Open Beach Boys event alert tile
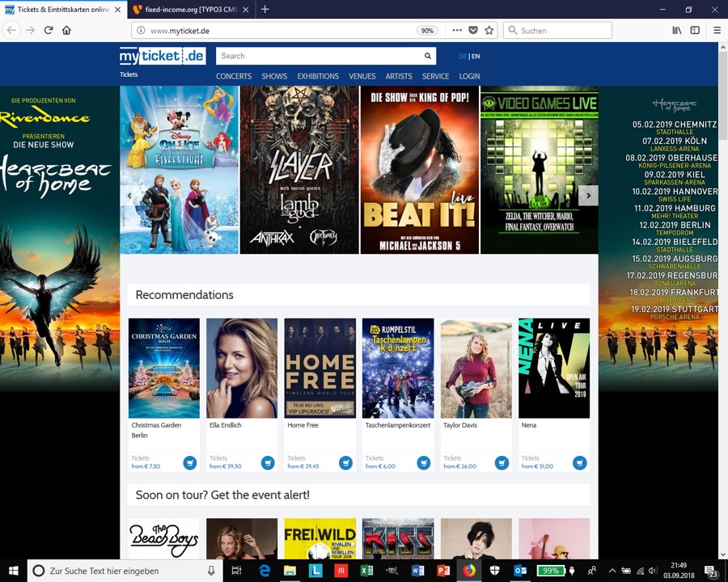The height and width of the screenshot is (582, 728). 164,539
